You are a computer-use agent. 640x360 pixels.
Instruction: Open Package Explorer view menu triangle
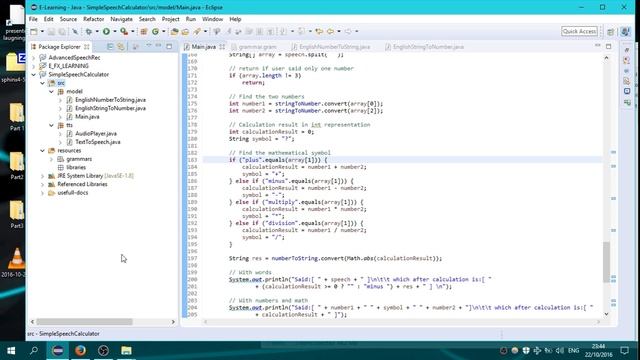pyautogui.click(x=148, y=46)
